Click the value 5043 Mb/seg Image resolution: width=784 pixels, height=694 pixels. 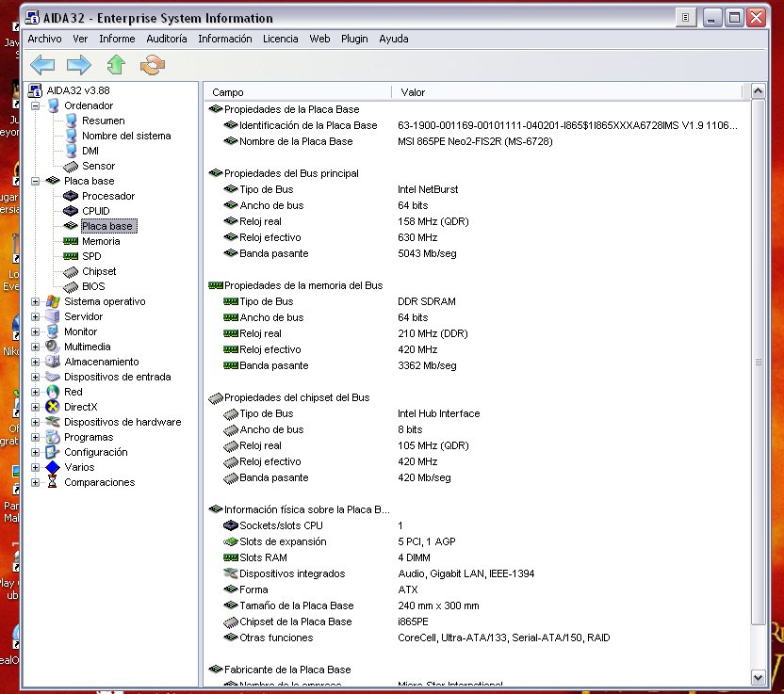[428, 253]
